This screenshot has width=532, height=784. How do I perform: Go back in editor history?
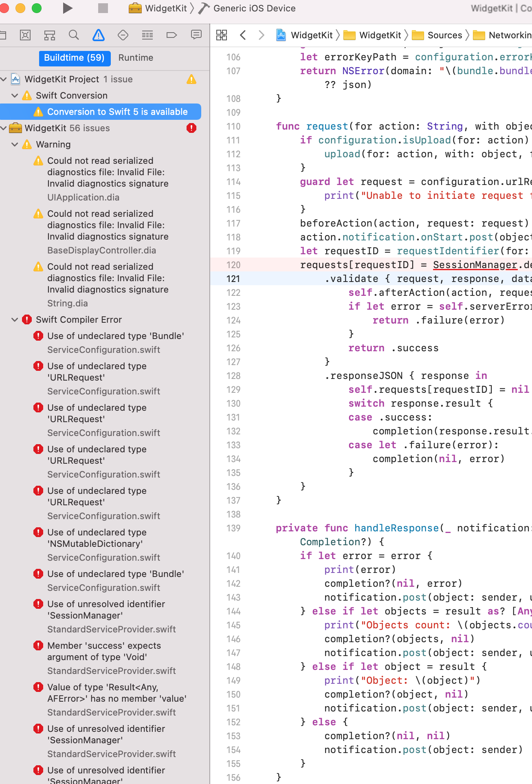(x=243, y=35)
